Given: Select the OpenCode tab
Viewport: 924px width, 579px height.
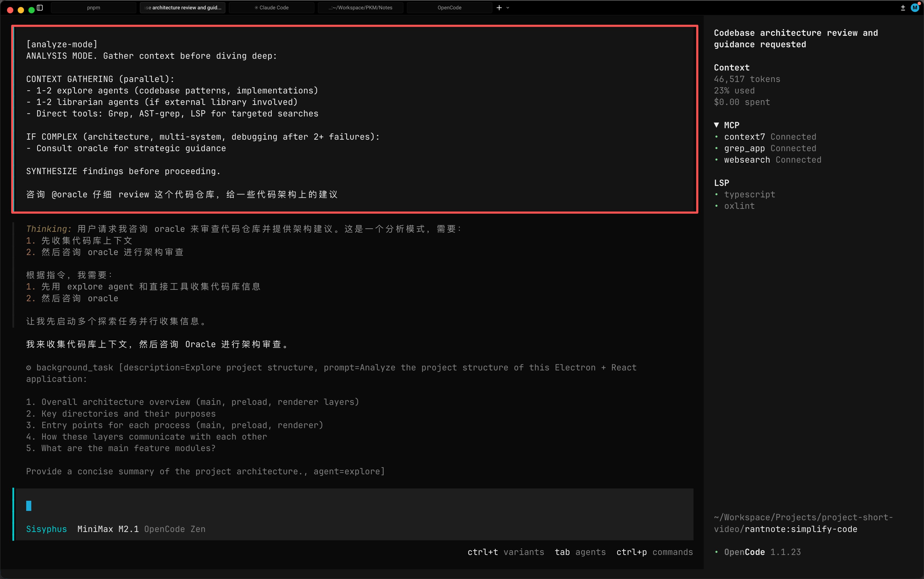Looking at the screenshot, I should [449, 8].
